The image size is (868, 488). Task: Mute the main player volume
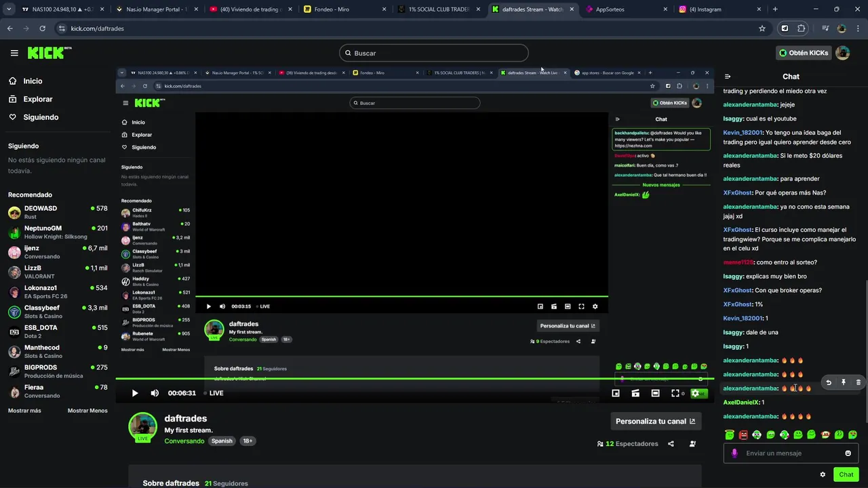click(x=155, y=393)
